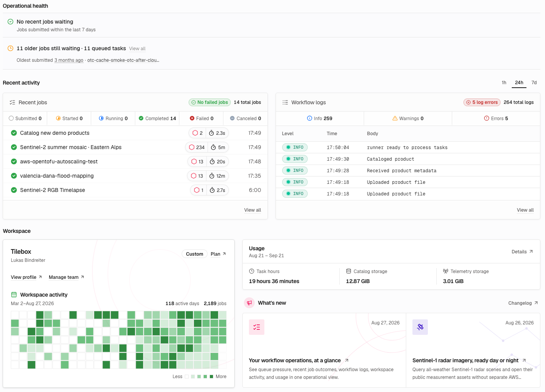Open View all in Recent jobs panel

[x=252, y=210]
